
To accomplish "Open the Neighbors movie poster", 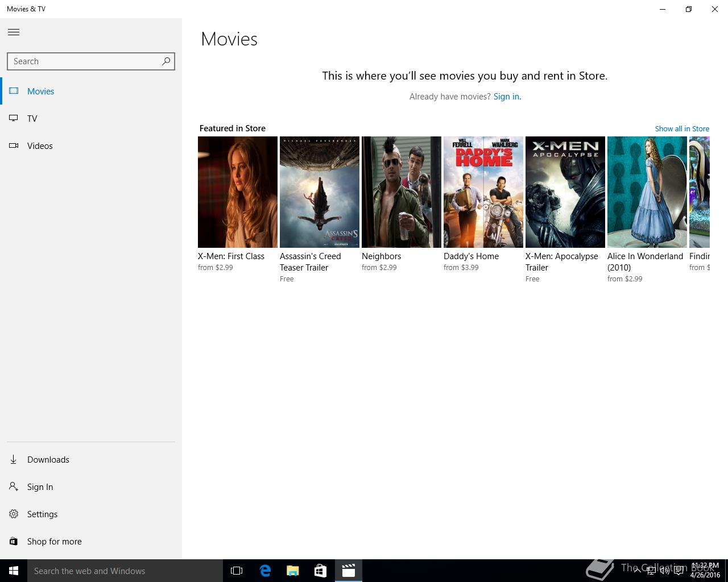I will point(402,192).
